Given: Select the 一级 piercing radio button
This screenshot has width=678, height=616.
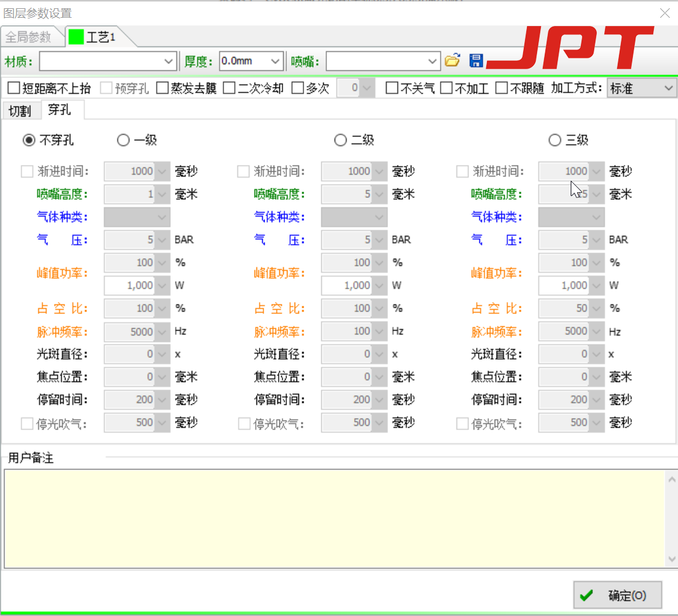Looking at the screenshot, I should click(x=123, y=140).
